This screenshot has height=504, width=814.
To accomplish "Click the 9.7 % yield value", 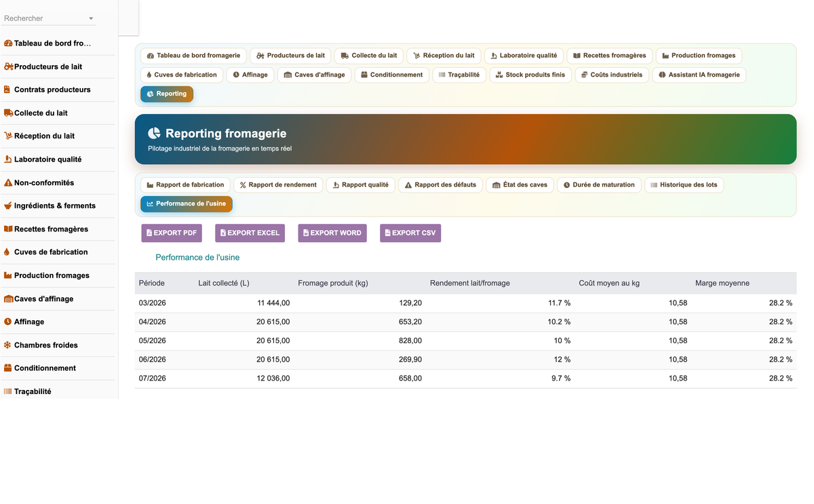I will tap(561, 379).
